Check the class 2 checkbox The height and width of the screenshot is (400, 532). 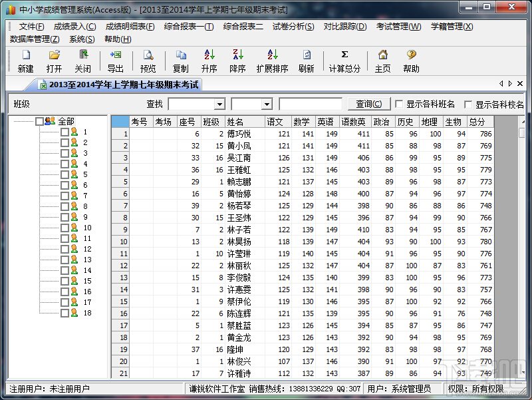tap(65, 142)
